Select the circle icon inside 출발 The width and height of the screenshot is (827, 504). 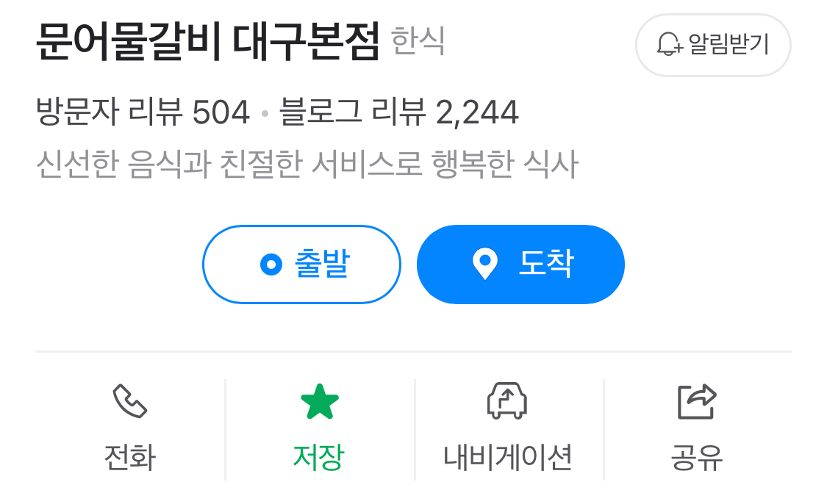[271, 264]
